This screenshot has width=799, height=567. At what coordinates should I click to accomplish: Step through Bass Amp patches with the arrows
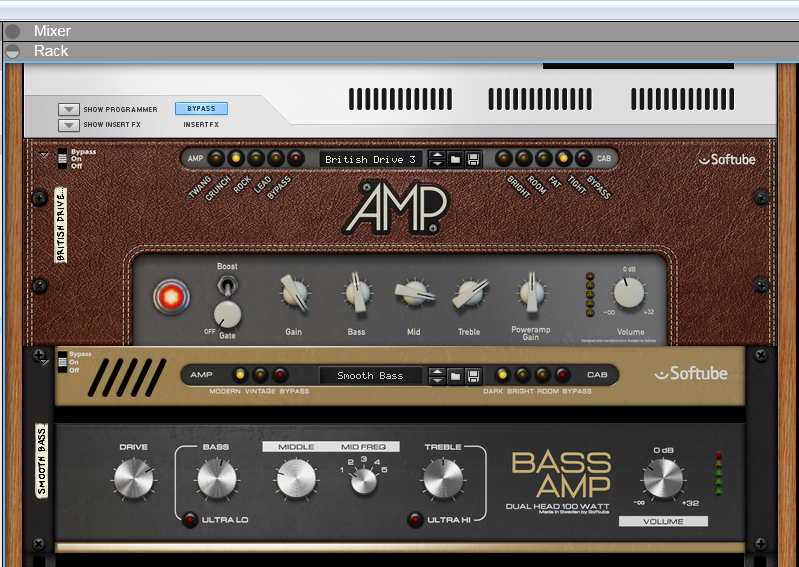click(x=437, y=375)
